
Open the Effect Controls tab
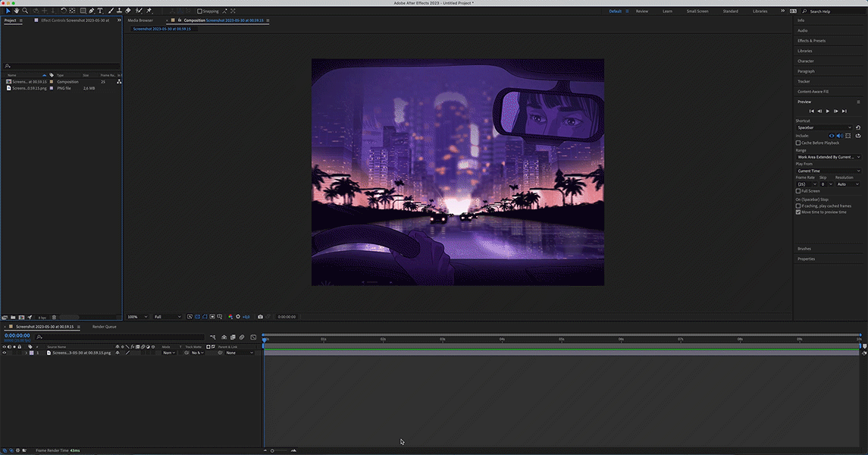pyautogui.click(x=75, y=20)
